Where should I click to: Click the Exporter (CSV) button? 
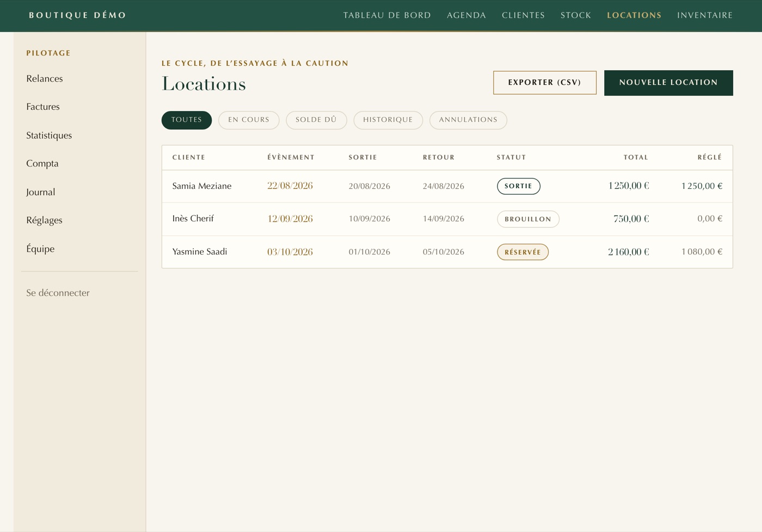click(545, 83)
